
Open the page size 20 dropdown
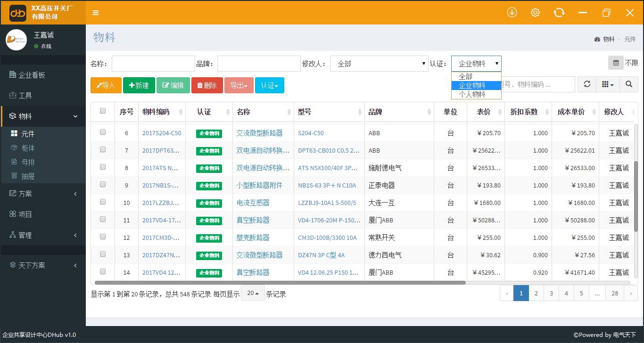coord(253,293)
